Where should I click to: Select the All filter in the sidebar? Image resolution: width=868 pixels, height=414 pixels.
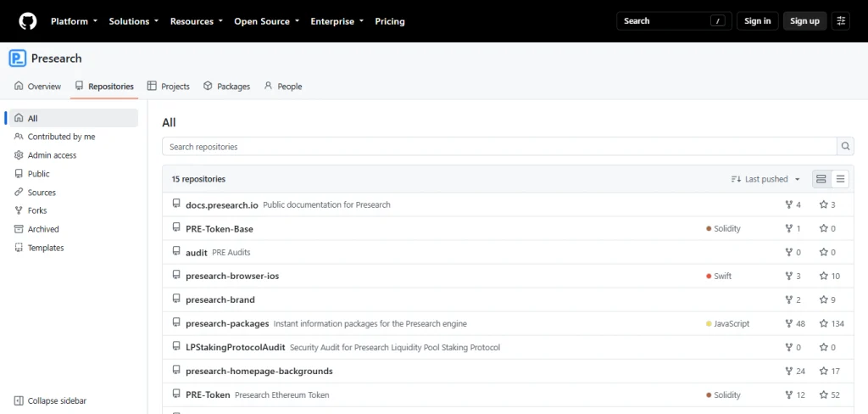pyautogui.click(x=74, y=118)
